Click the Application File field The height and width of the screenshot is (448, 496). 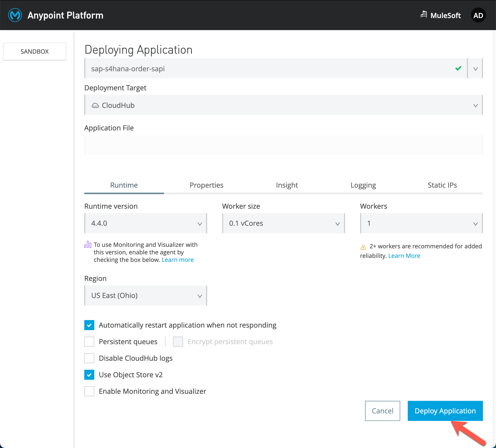[x=284, y=145]
